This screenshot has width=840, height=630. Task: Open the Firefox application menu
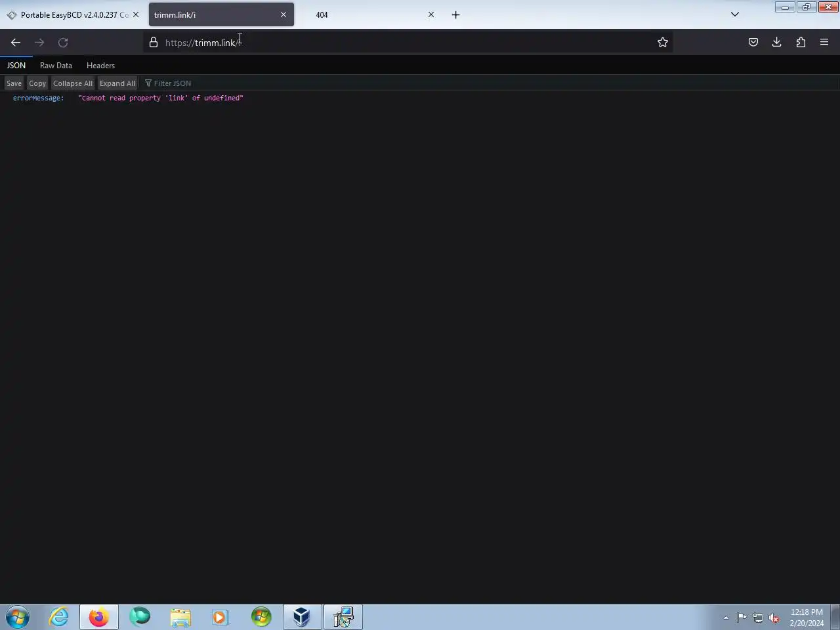click(824, 42)
